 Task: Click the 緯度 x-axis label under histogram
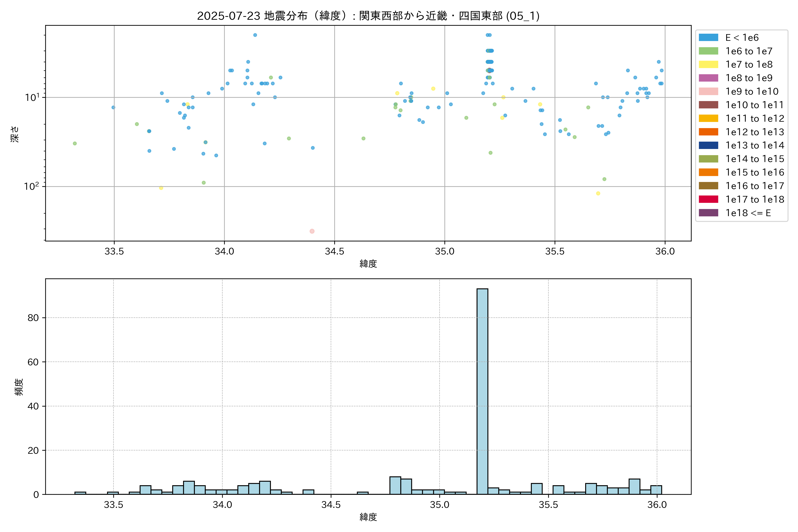pos(368,517)
